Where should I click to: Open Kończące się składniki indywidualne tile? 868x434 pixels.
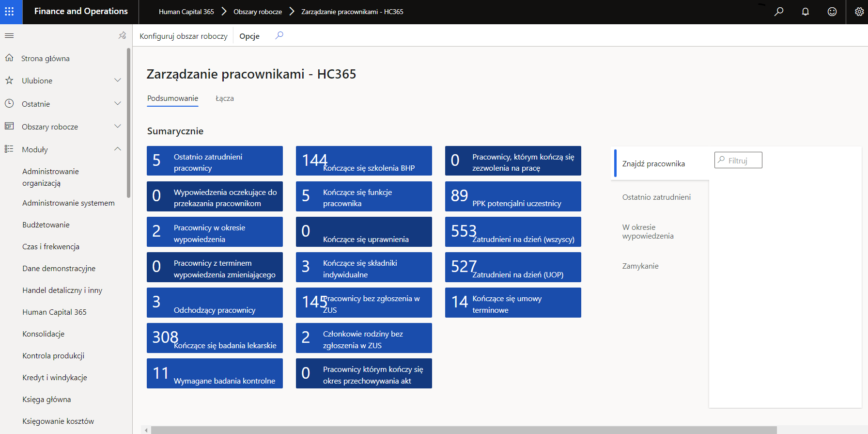coord(364,267)
